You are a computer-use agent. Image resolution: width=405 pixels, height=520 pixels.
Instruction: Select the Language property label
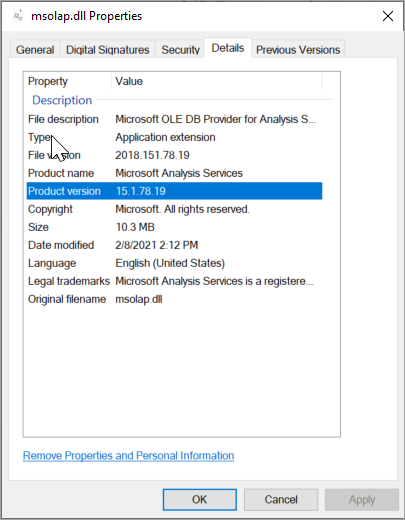(x=52, y=263)
